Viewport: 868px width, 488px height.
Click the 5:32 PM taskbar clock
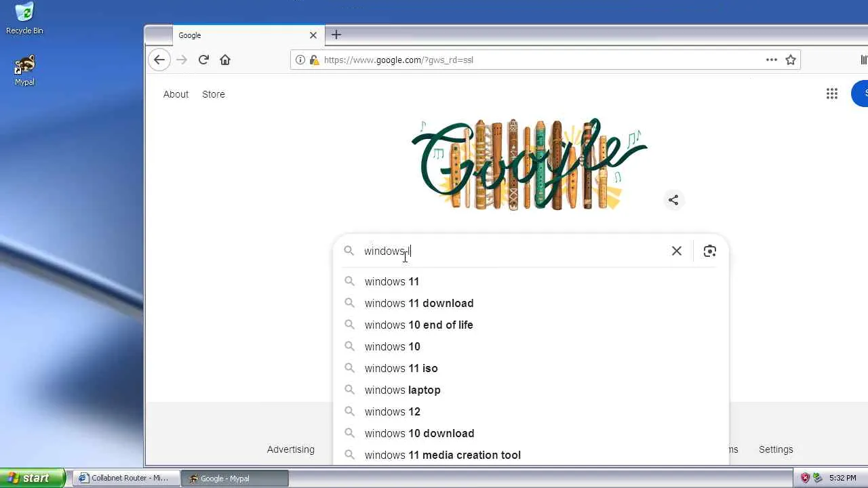tap(843, 478)
